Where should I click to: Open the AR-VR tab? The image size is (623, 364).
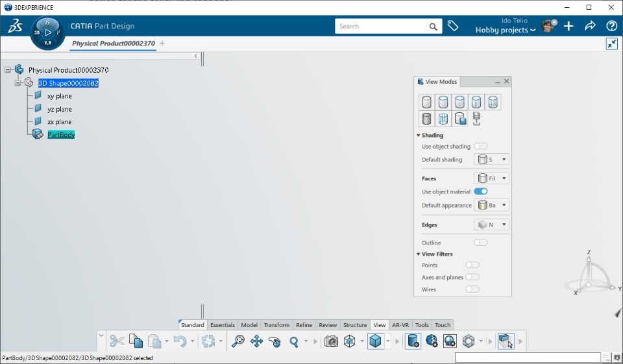coord(400,325)
